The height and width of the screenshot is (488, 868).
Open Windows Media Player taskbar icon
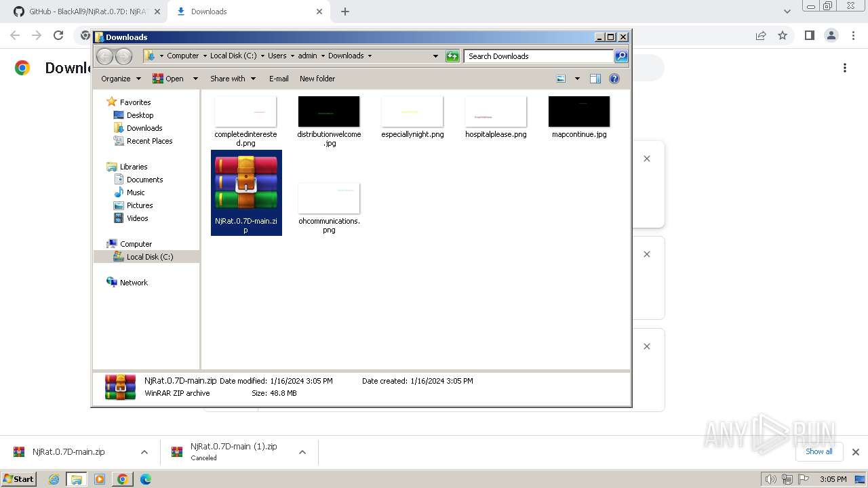100,479
